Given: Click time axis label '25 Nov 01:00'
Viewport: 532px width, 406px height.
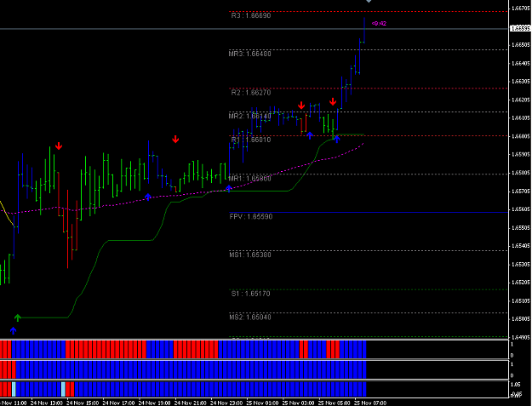Looking at the screenshot, I should [262, 403].
